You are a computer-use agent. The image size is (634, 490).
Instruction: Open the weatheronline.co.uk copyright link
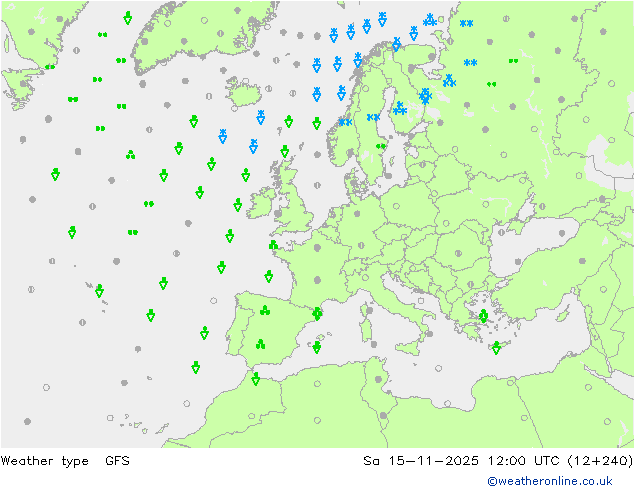550,481
